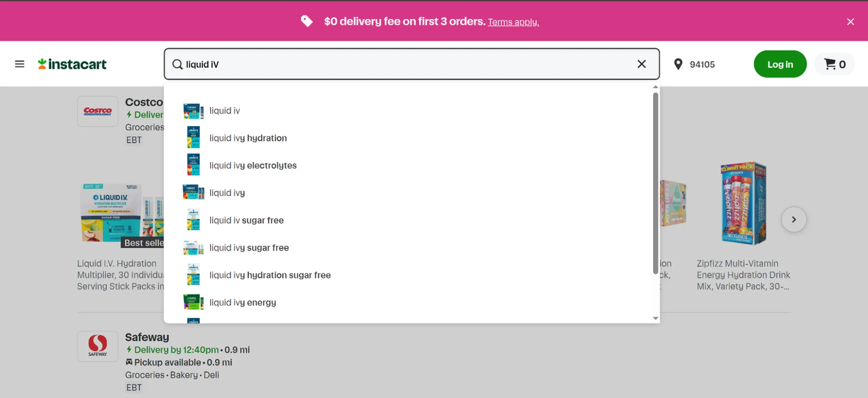Show next products with carousel arrow

793,220
